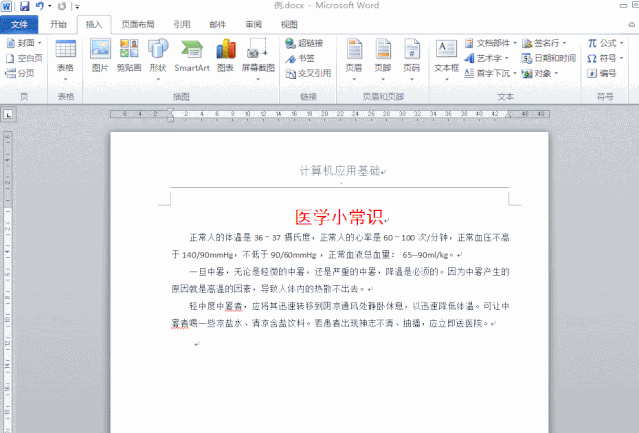Switch to the Home (开始) tab

pyautogui.click(x=58, y=24)
